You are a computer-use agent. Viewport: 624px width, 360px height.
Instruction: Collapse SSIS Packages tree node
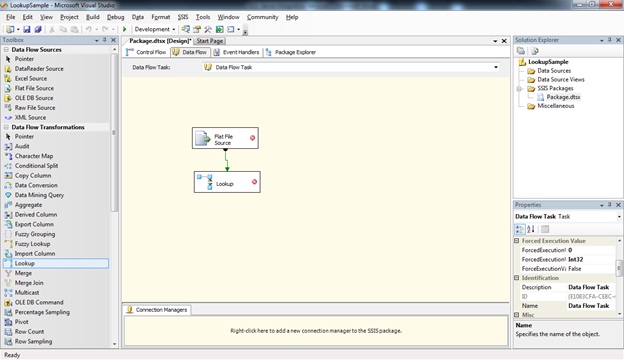coord(519,88)
